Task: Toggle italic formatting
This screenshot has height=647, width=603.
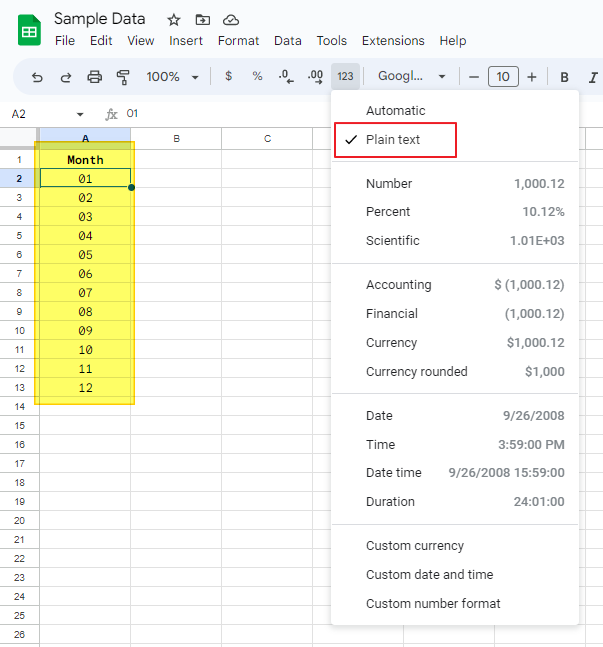Action: click(593, 77)
